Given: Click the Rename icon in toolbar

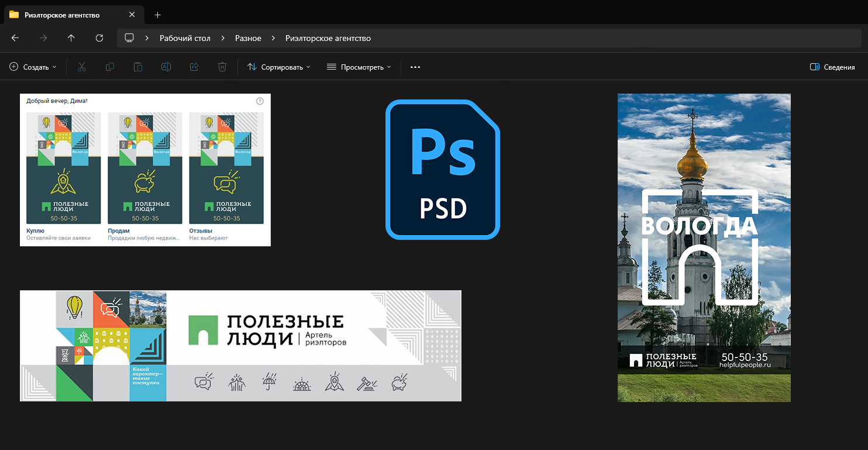Looking at the screenshot, I should (166, 67).
